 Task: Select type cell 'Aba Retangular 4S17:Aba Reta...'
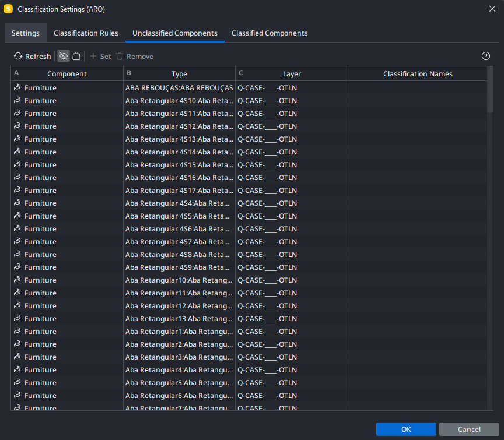point(179,191)
